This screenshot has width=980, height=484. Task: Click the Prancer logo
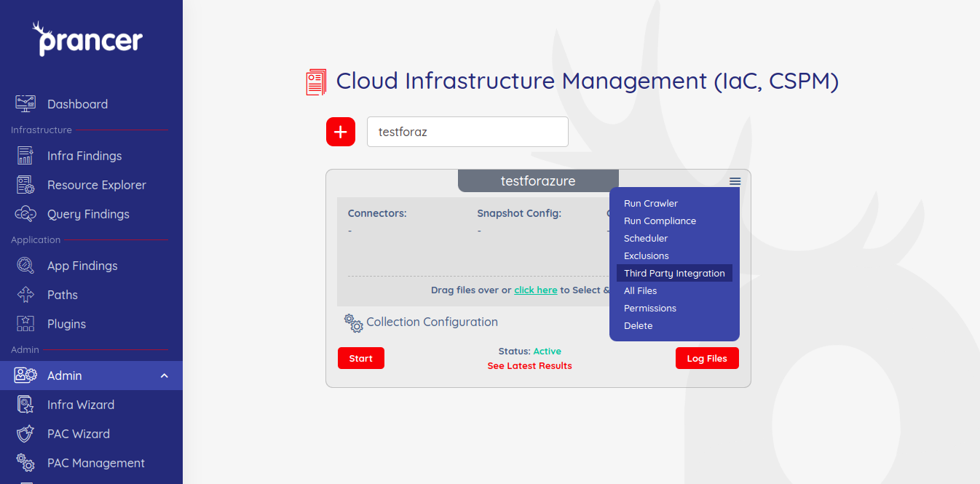[x=87, y=39]
